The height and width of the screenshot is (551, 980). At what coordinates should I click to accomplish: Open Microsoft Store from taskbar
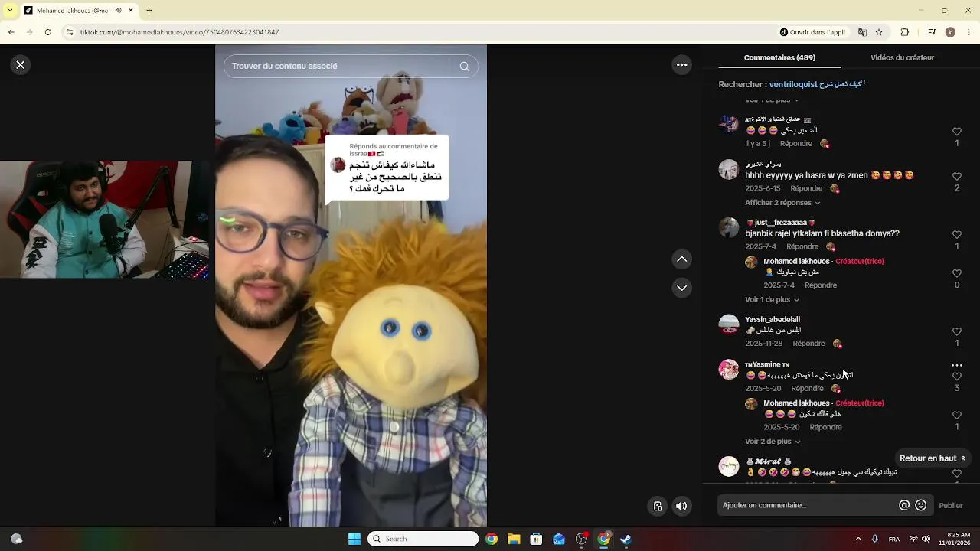pos(536,539)
